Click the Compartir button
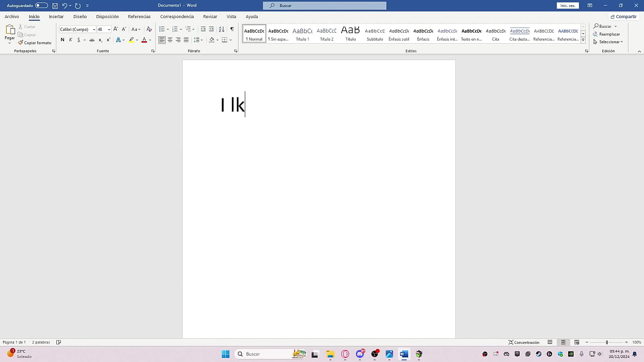 [x=623, y=17]
